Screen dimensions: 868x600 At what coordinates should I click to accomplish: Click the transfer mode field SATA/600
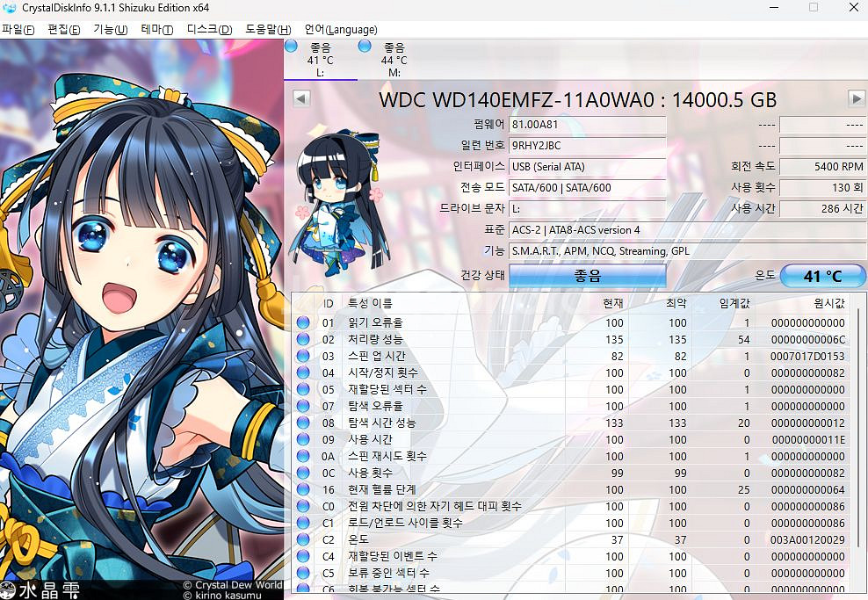pos(588,188)
